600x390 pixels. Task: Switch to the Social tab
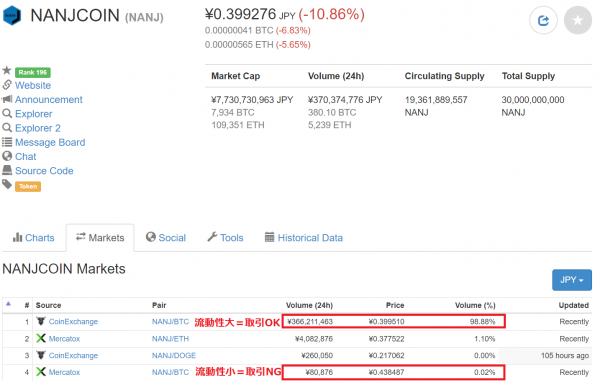click(166, 238)
